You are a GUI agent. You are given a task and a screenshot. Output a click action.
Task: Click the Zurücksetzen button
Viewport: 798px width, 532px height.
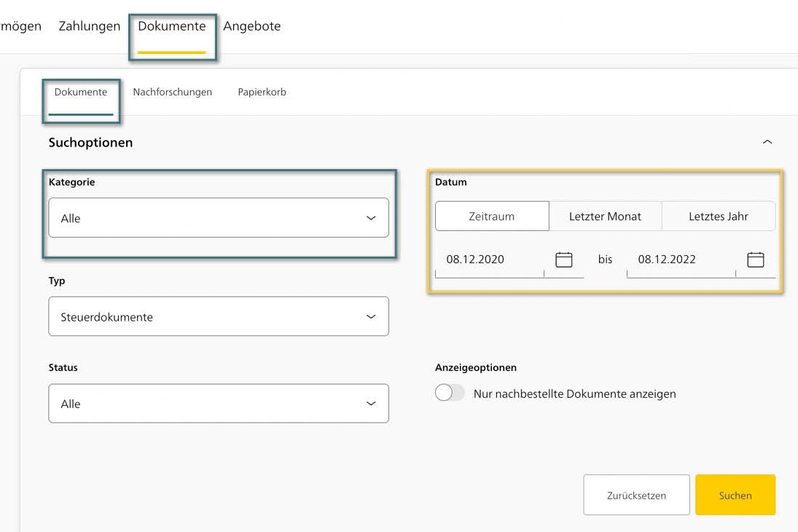click(x=637, y=495)
